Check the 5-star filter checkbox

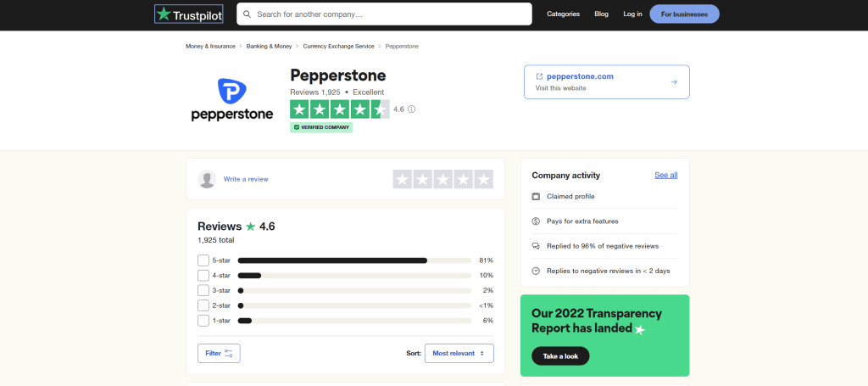[x=203, y=260]
